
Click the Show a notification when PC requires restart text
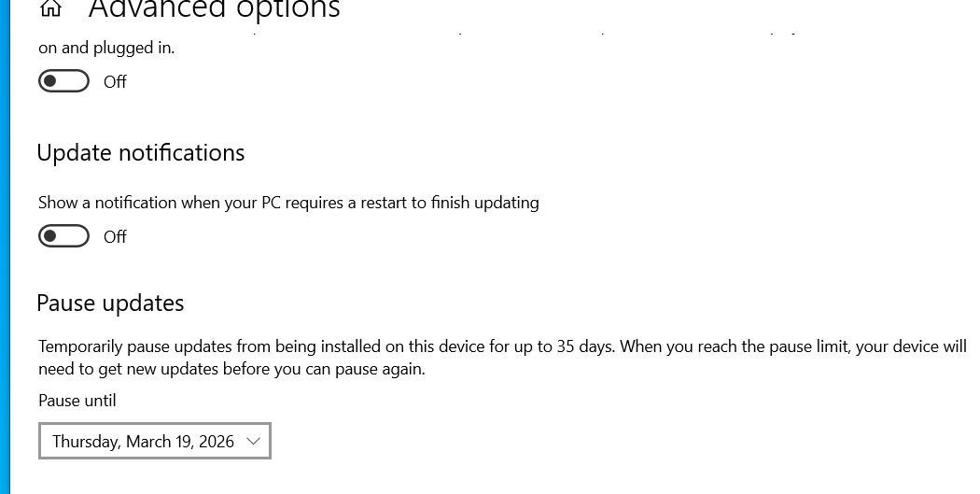coord(288,203)
